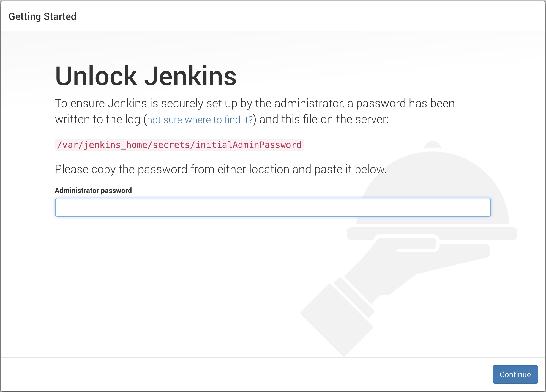This screenshot has height=392, width=546.
Task: Click the 'Unlock Jenkins' heading
Action: (x=146, y=76)
